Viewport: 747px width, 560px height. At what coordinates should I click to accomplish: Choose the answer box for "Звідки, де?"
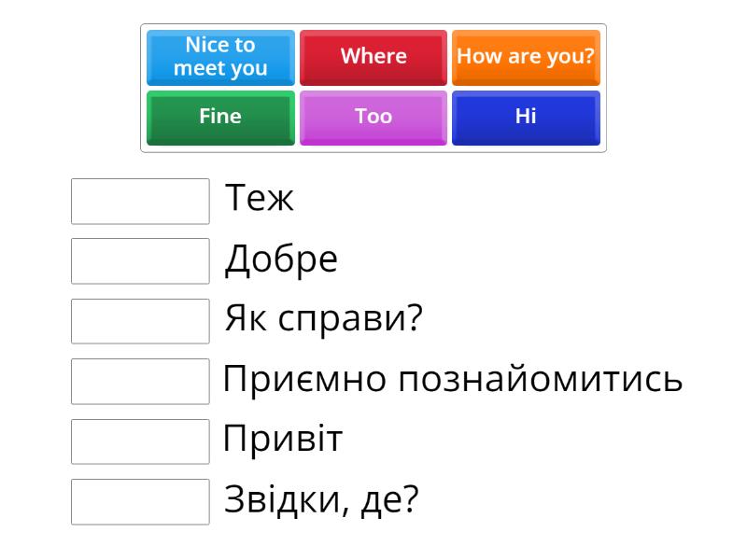[140, 502]
